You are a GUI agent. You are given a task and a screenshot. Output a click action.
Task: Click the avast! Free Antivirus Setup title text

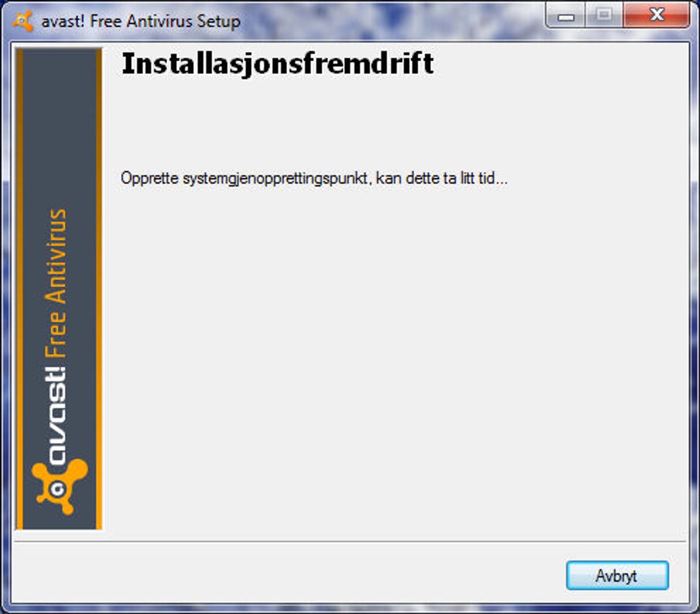click(x=141, y=21)
